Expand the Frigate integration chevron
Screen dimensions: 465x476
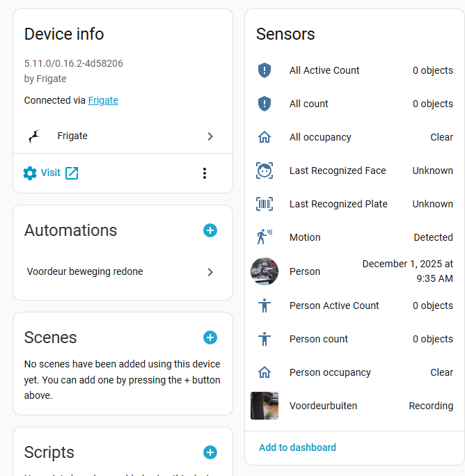point(210,136)
